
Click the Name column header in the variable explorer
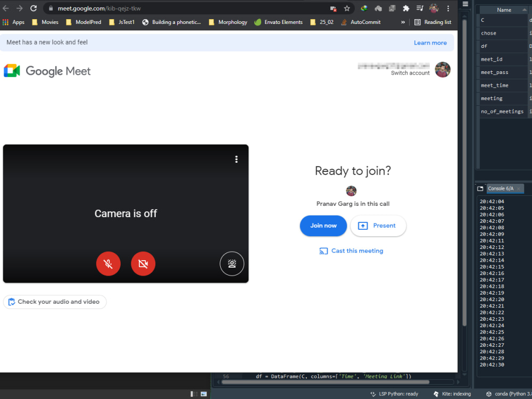click(x=504, y=10)
